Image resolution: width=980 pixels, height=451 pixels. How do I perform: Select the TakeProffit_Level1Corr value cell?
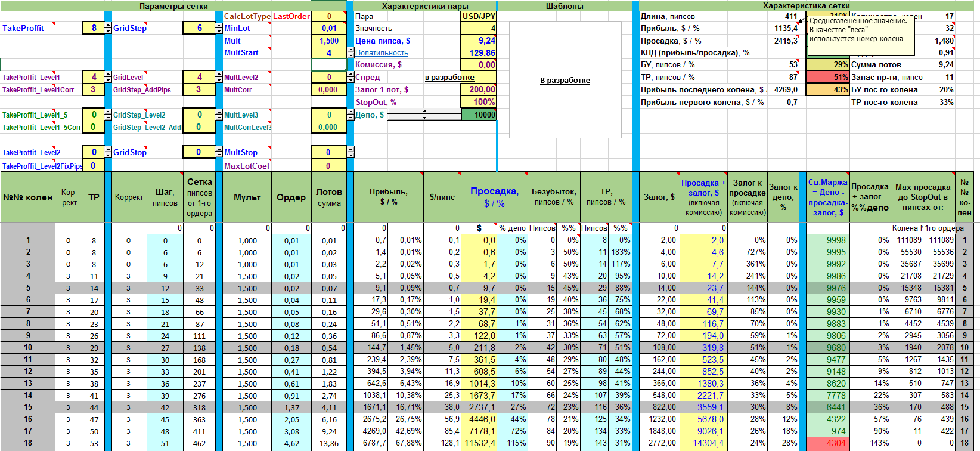coord(94,89)
